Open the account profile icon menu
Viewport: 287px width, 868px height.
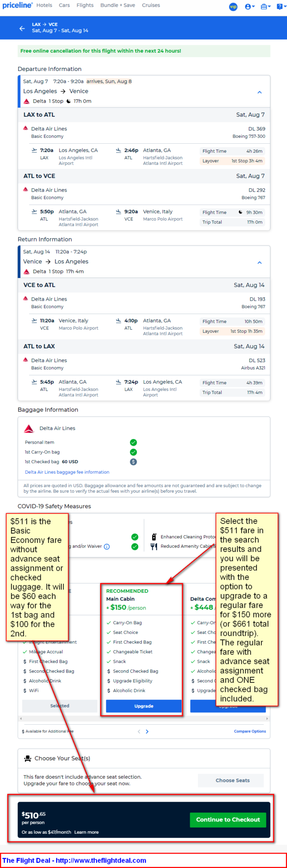(250, 6)
